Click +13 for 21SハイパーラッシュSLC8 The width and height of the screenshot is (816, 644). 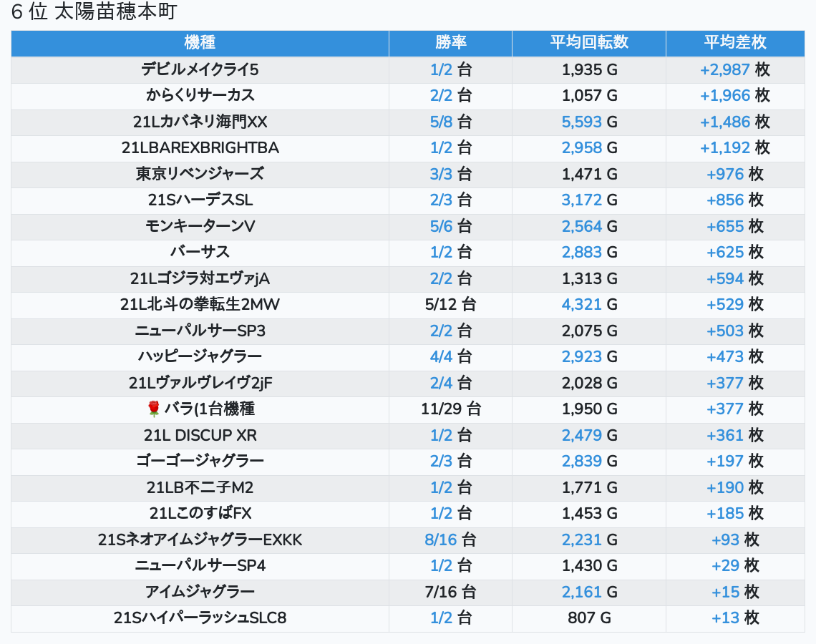pos(725,618)
